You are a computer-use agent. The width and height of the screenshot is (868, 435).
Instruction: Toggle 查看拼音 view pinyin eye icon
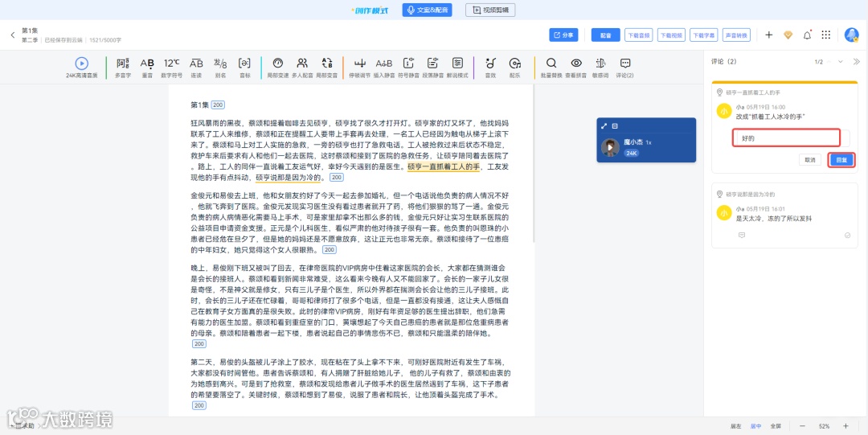point(576,68)
